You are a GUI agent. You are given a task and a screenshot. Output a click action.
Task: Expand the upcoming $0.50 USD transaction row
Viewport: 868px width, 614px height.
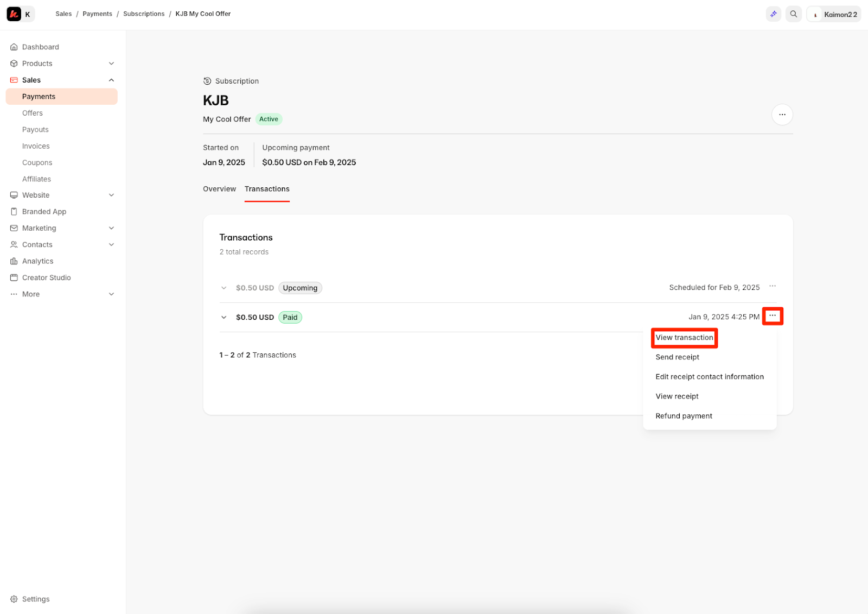coord(224,288)
